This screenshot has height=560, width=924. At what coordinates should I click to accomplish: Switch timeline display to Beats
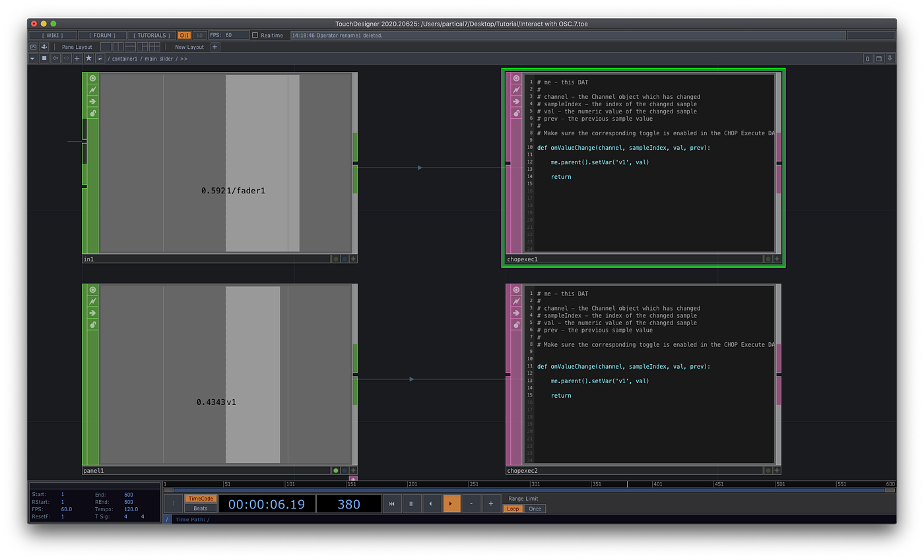coord(200,508)
